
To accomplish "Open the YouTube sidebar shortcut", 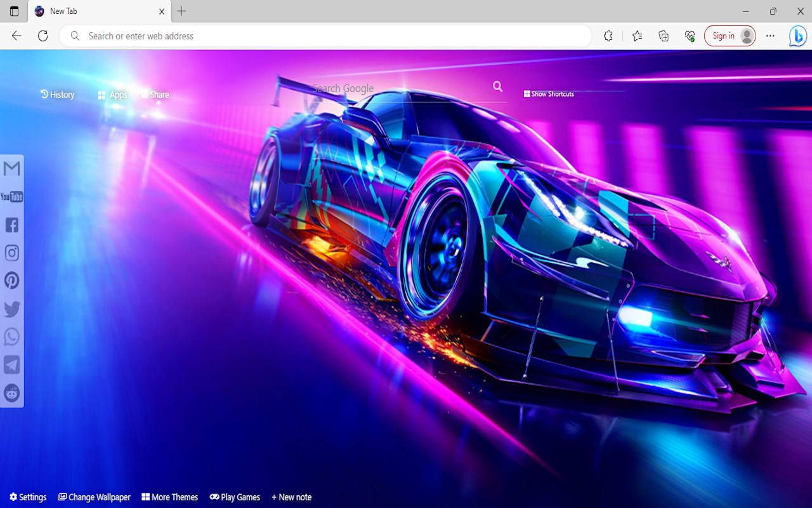I will pyautogui.click(x=11, y=197).
